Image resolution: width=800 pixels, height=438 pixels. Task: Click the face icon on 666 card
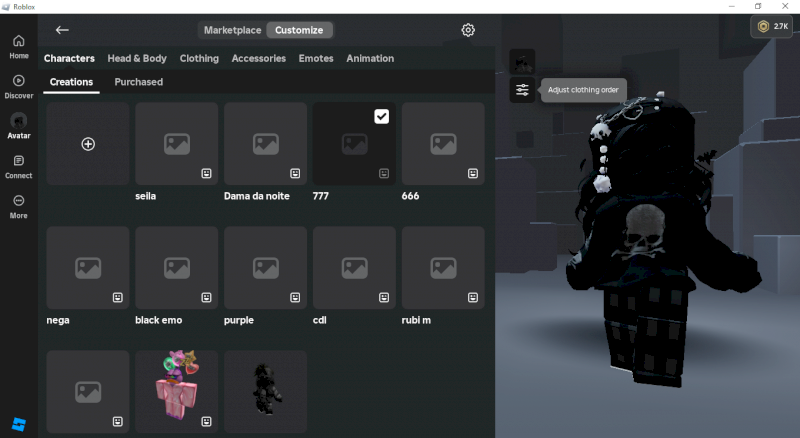(473, 174)
